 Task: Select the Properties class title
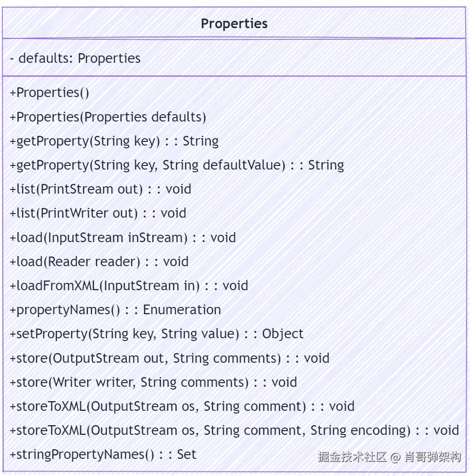(x=234, y=24)
